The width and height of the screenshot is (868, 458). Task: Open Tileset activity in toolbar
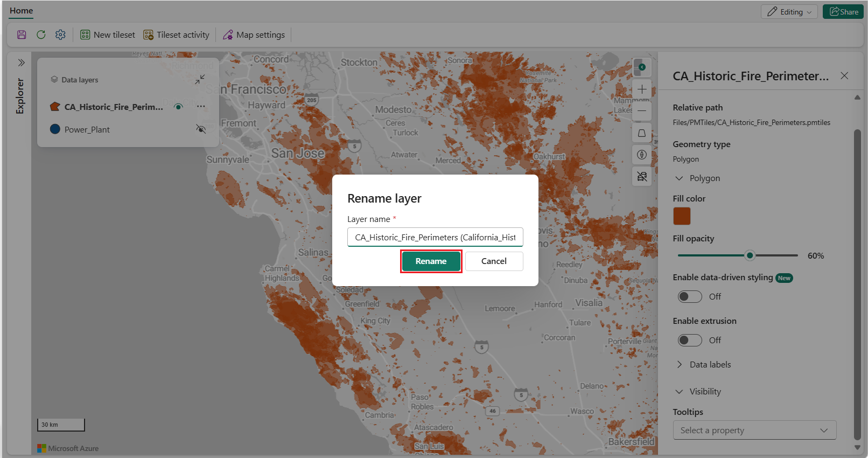(176, 34)
